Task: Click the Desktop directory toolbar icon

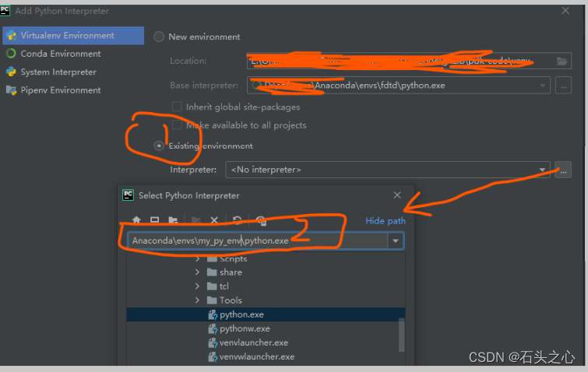Action: pos(154,220)
